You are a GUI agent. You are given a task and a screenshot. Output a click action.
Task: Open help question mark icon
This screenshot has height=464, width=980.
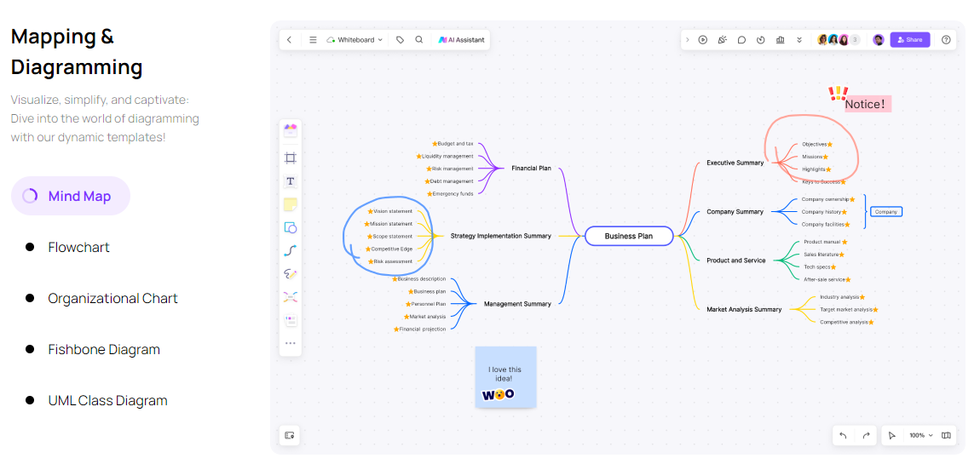pos(946,40)
